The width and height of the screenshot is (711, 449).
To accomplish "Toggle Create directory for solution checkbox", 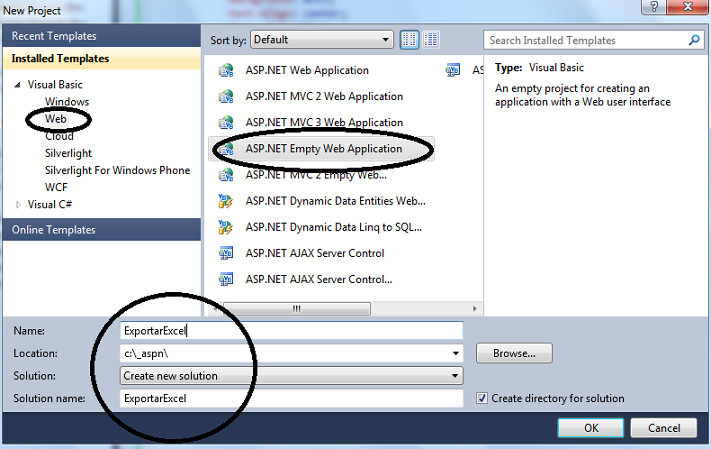I will point(482,398).
